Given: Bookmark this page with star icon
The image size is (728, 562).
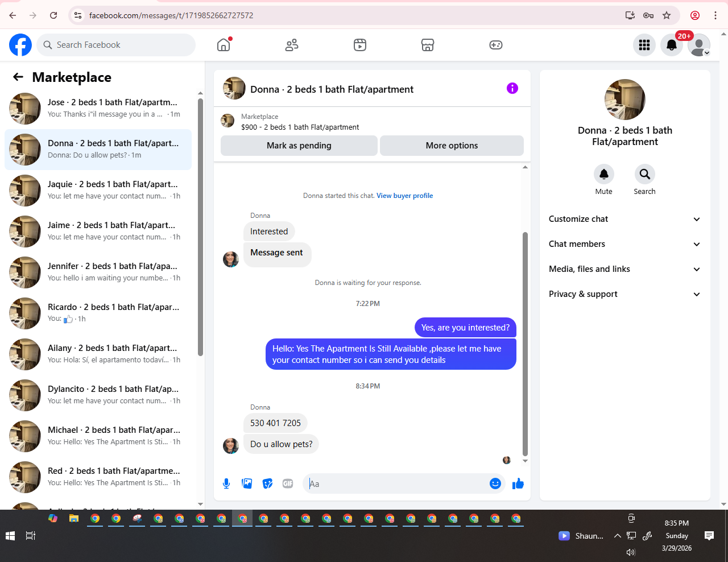Looking at the screenshot, I should [x=667, y=15].
